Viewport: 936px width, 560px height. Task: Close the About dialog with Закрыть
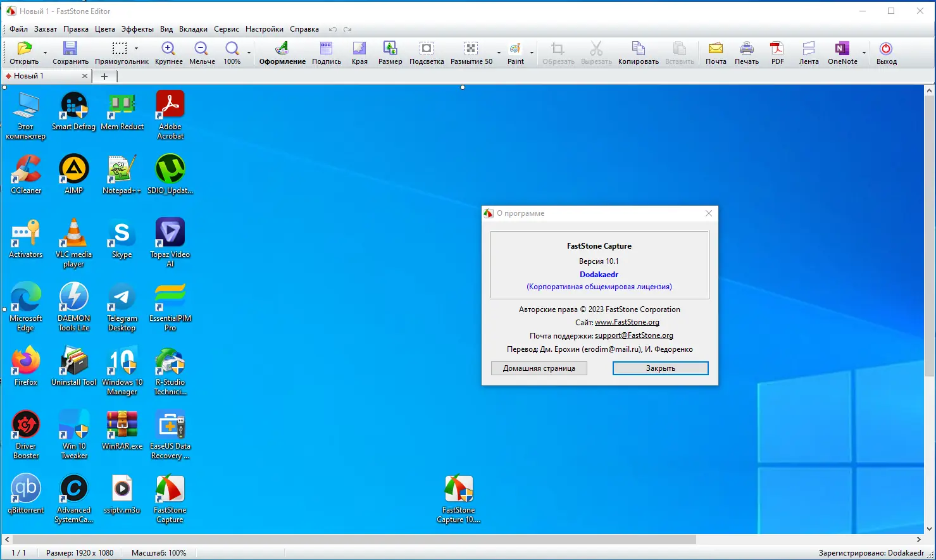660,368
